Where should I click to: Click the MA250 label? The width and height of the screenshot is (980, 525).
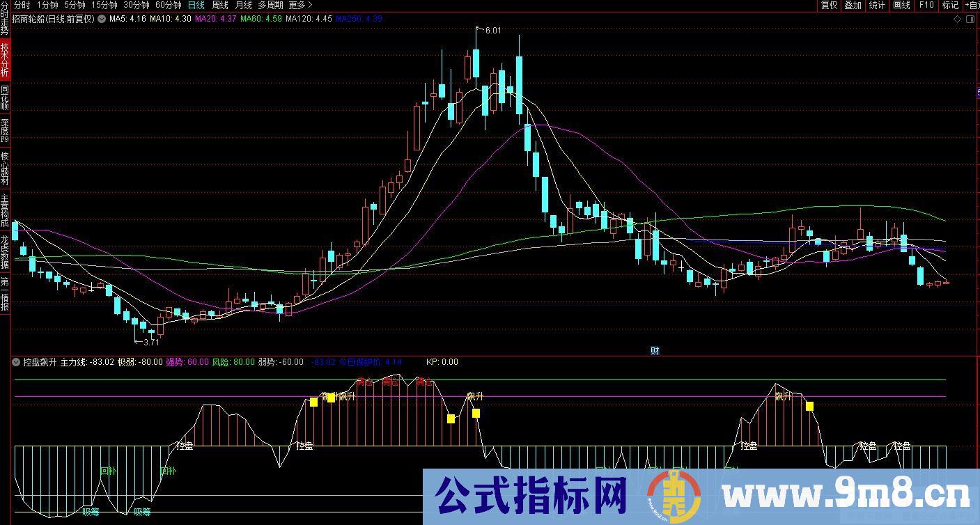point(359,19)
